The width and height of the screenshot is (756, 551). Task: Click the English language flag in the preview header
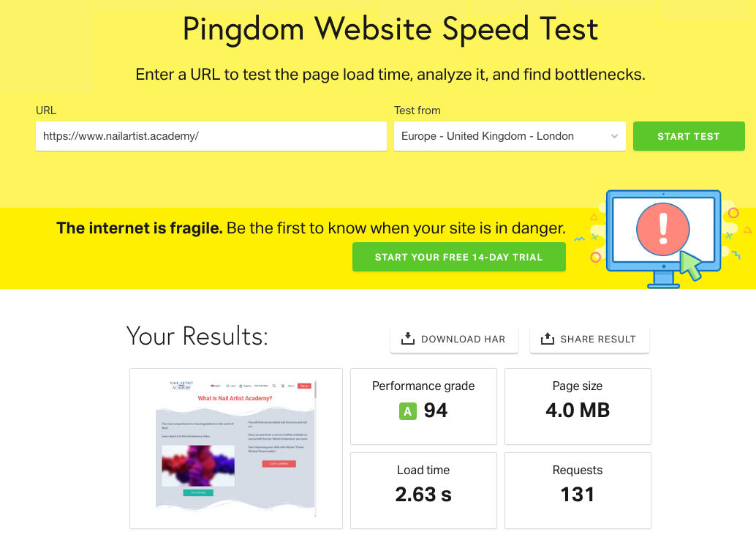click(x=212, y=386)
